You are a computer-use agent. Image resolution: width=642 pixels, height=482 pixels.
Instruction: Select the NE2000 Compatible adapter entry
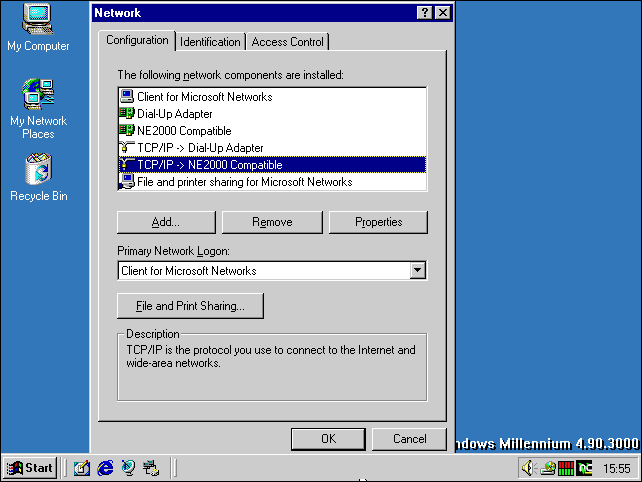(272, 131)
